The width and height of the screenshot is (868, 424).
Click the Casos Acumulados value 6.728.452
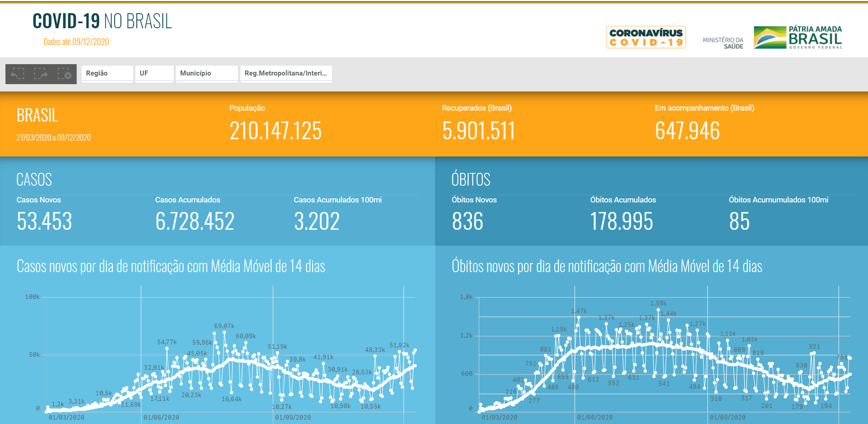click(195, 222)
